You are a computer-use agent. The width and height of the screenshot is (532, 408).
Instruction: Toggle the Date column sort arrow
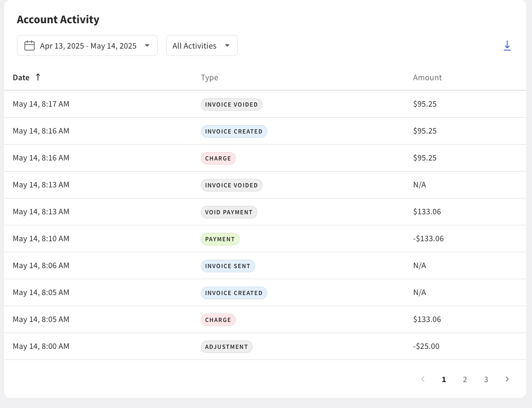pyautogui.click(x=38, y=77)
